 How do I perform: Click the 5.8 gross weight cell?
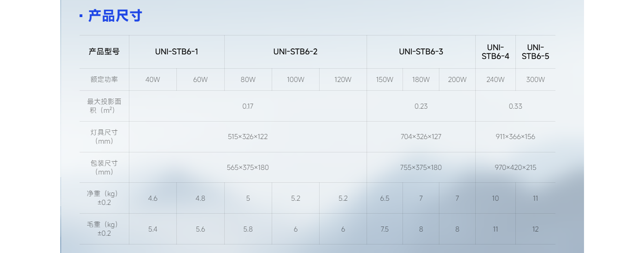[248, 229]
